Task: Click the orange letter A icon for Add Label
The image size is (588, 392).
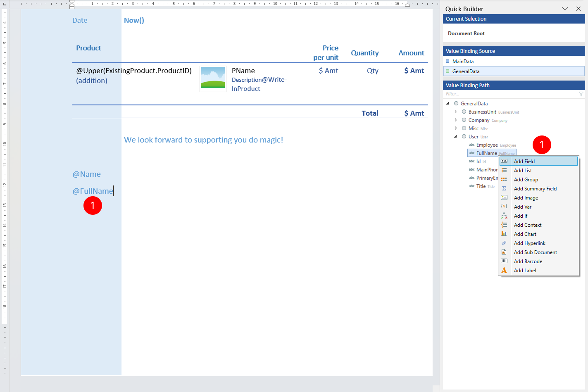Action: tap(504, 270)
